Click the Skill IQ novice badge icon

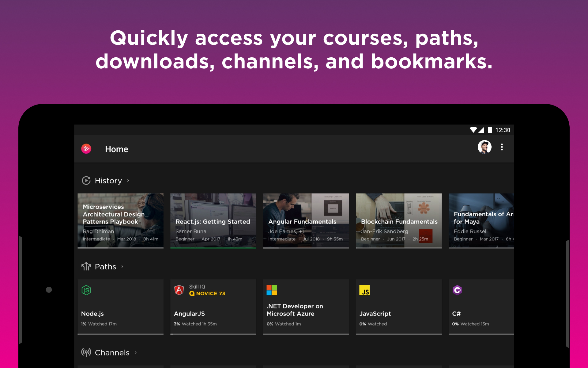click(192, 293)
